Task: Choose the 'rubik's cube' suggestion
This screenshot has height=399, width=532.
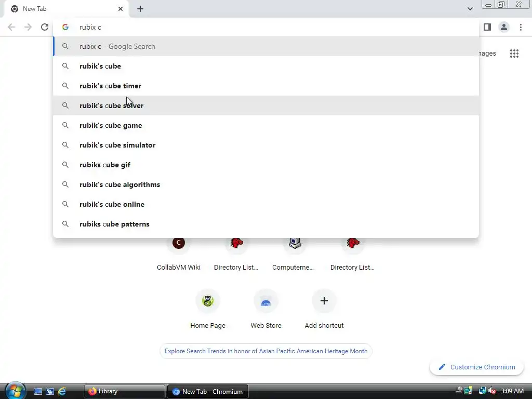Action: 266,66
